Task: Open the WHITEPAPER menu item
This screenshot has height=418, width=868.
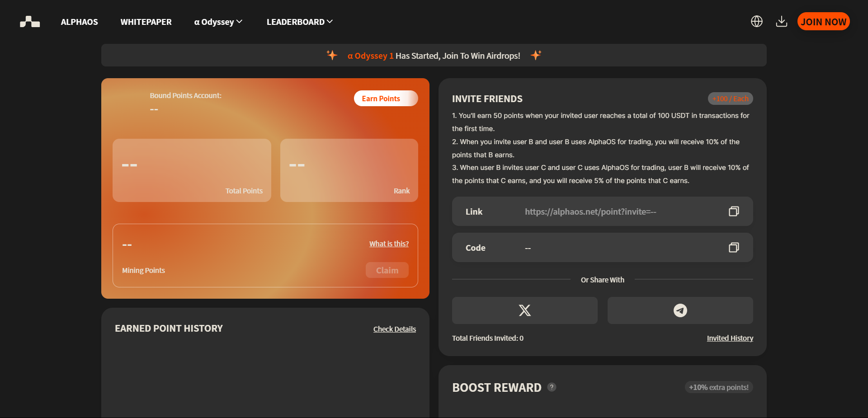Action: point(146,22)
